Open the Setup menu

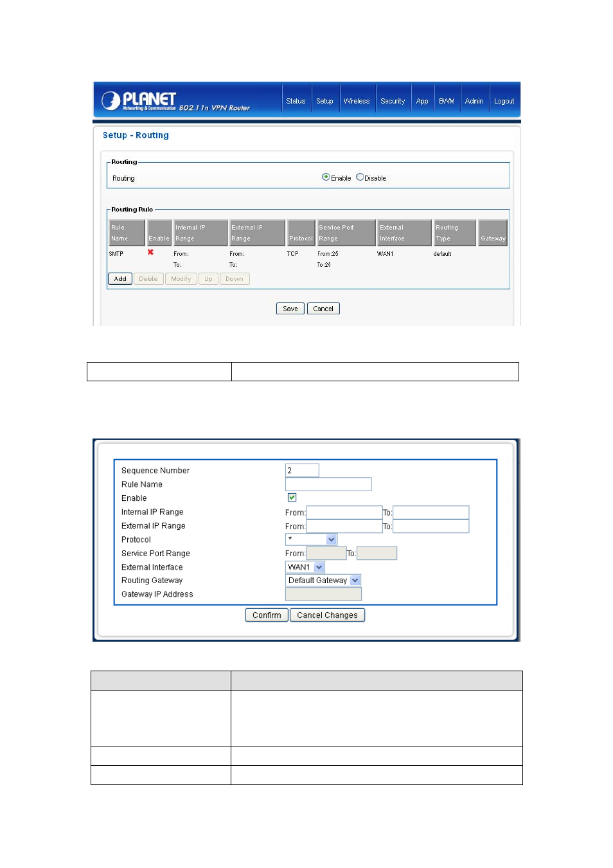click(x=324, y=101)
